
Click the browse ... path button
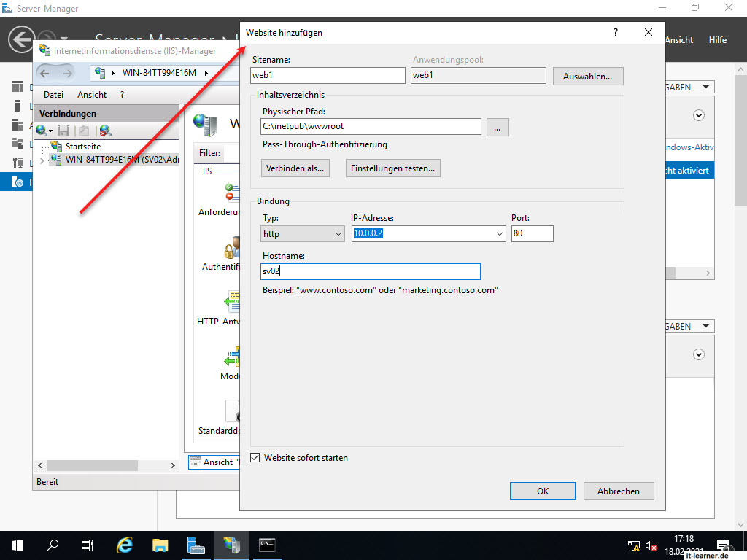[498, 128]
